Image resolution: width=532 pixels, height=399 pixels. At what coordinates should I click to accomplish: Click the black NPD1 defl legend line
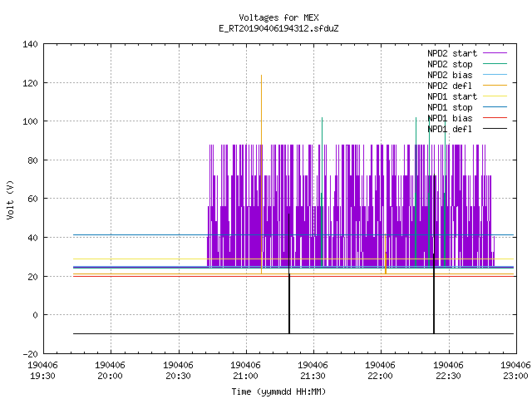[x=495, y=129]
